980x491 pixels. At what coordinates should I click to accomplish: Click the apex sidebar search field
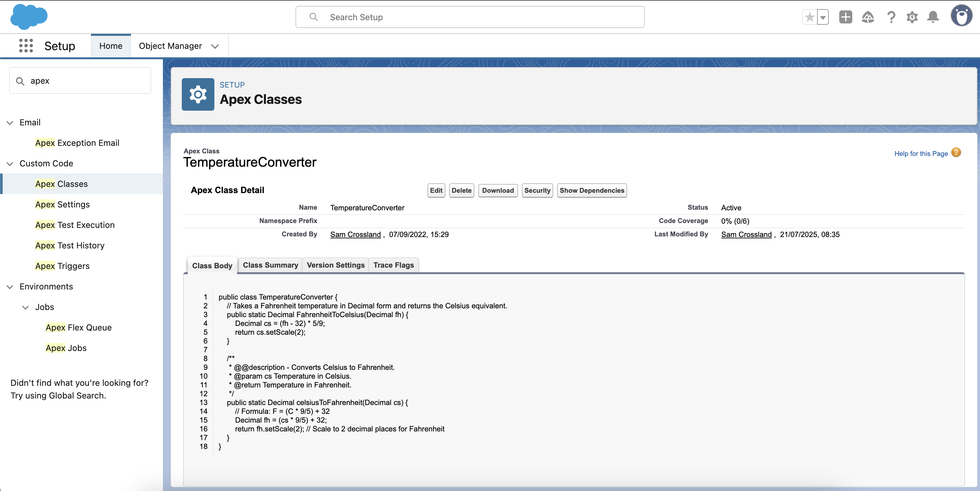click(80, 80)
